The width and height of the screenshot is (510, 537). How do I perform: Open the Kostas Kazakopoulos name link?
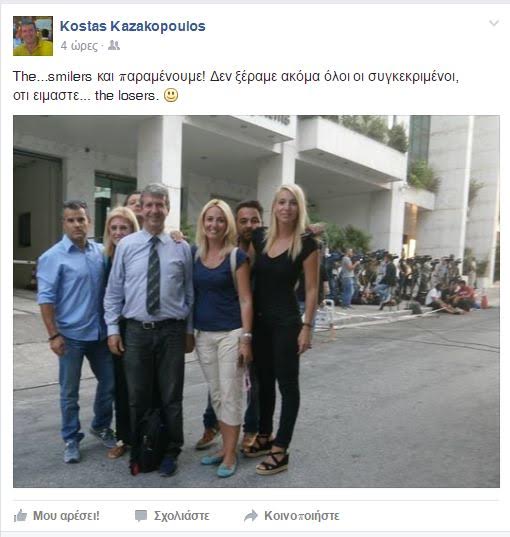tap(133, 26)
